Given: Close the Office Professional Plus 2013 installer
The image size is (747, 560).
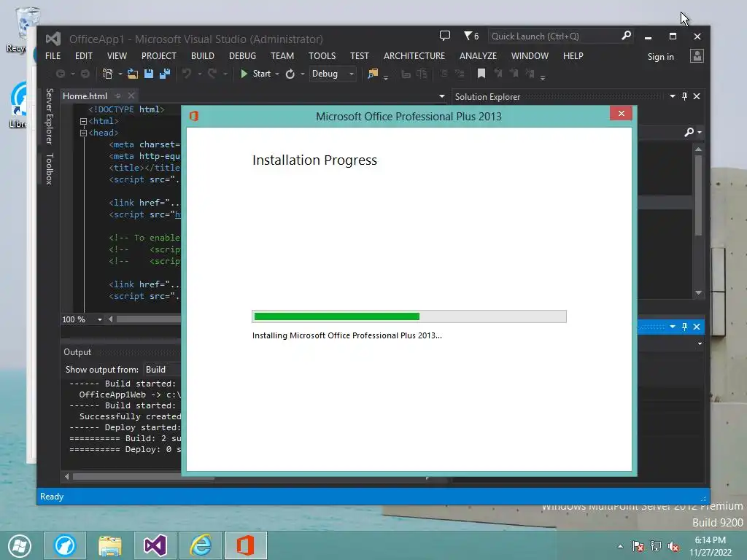Looking at the screenshot, I should [621, 113].
